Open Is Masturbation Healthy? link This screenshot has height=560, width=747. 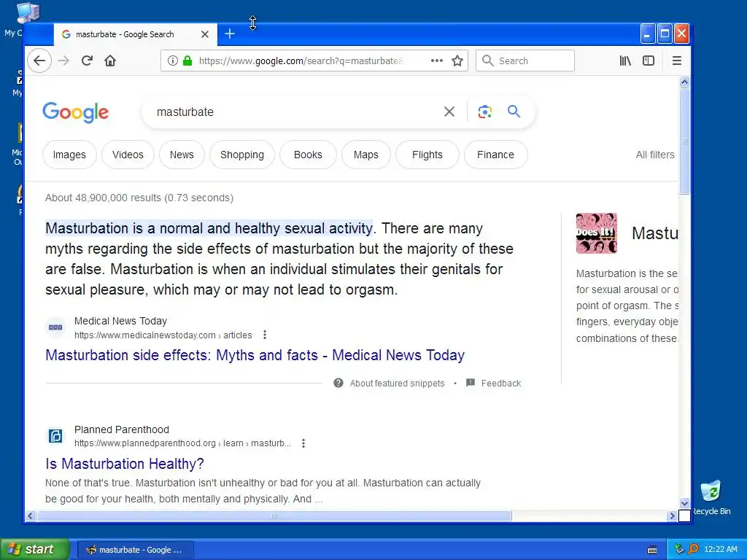point(124,463)
